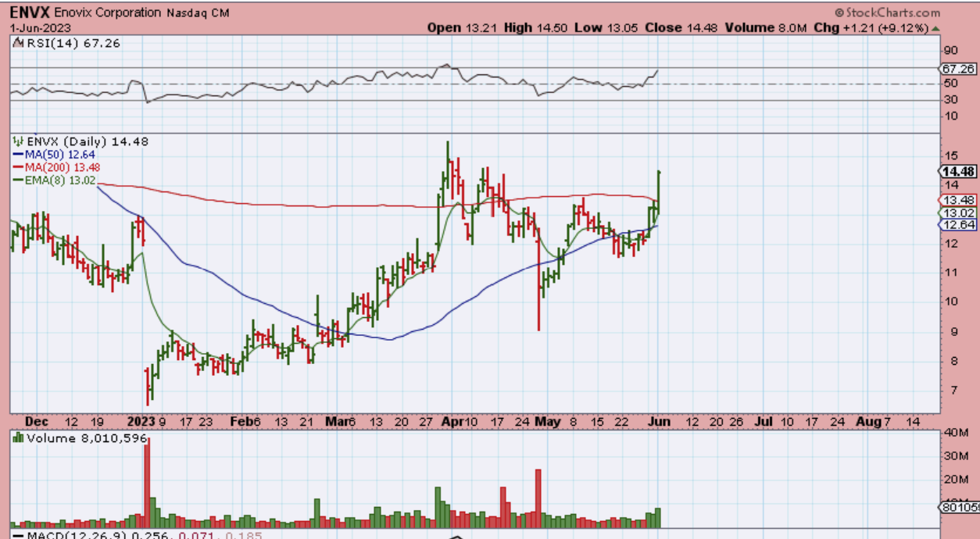Viewport: 980px width, 539px height.
Task: Click the ENVX (Daily) 14.48 legend label
Action: pyautogui.click(x=87, y=141)
